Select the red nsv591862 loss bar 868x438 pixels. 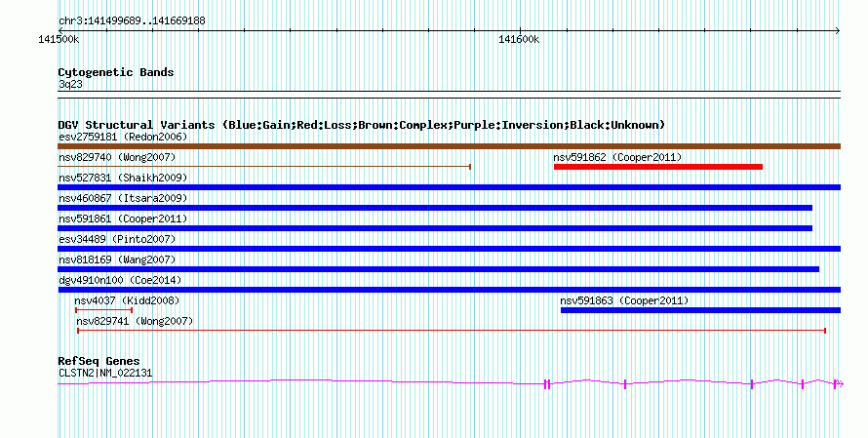click(x=658, y=167)
